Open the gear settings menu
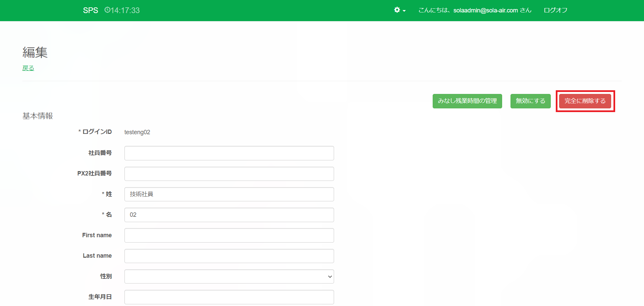The image size is (644, 306). [399, 10]
